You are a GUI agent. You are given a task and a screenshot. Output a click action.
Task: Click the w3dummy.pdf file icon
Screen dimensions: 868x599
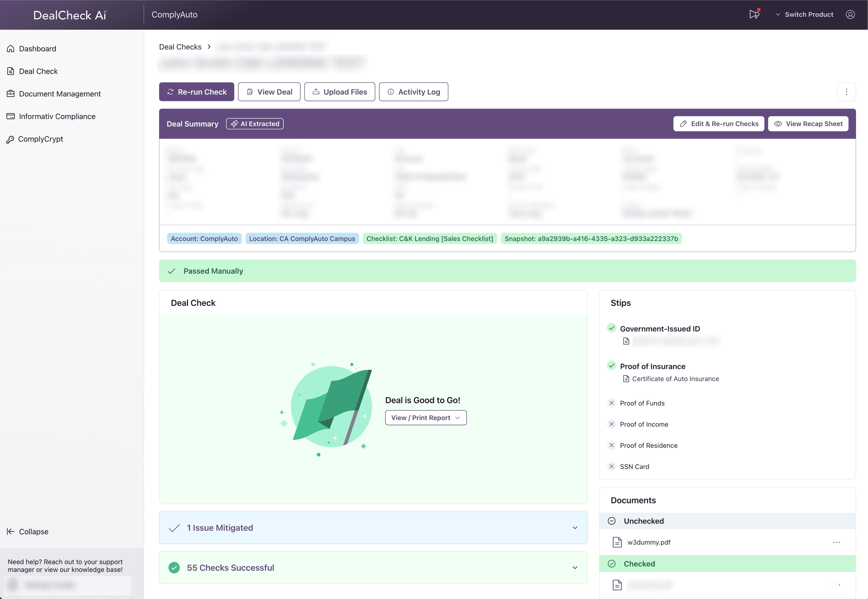tap(617, 542)
